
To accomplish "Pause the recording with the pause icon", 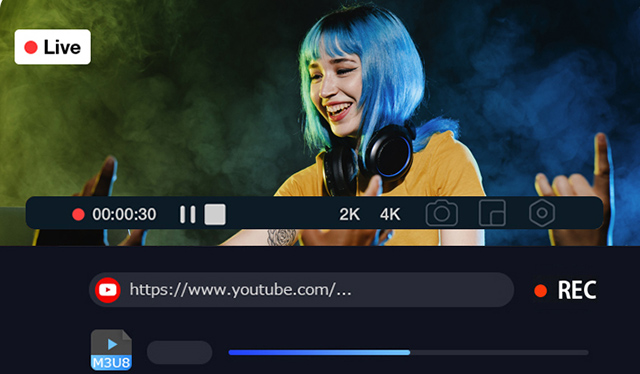I will (x=188, y=214).
